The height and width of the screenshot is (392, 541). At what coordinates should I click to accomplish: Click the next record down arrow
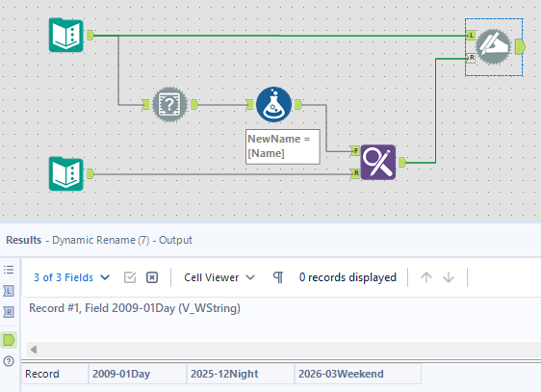pyautogui.click(x=449, y=277)
